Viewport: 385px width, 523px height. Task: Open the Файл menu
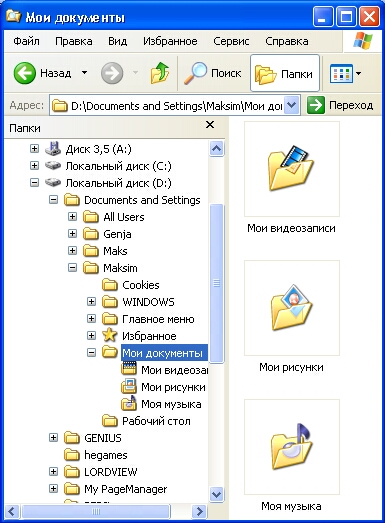(26, 41)
